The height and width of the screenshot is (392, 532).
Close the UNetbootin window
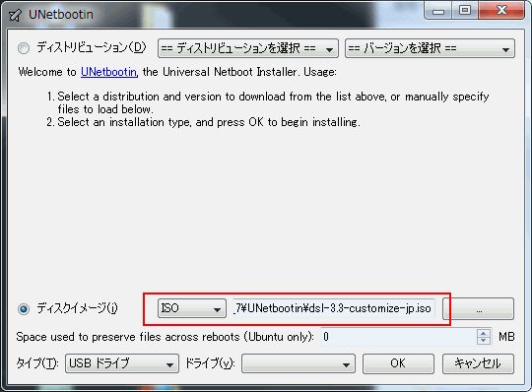pos(501,11)
